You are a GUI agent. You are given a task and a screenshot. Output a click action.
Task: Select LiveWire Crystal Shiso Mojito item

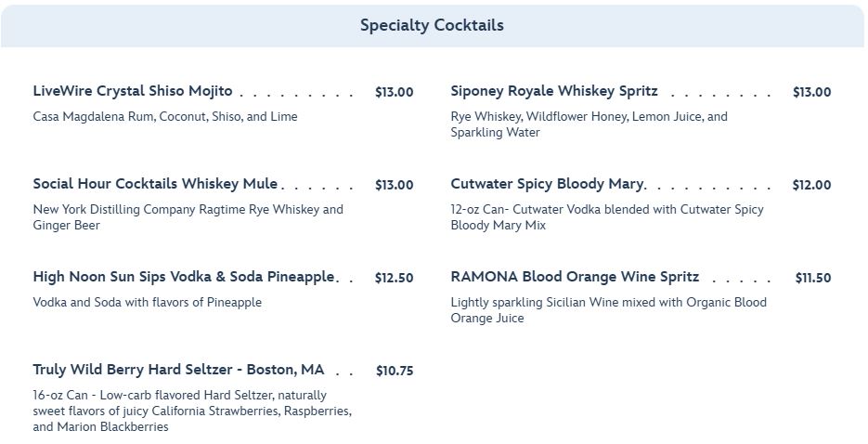[x=133, y=91]
